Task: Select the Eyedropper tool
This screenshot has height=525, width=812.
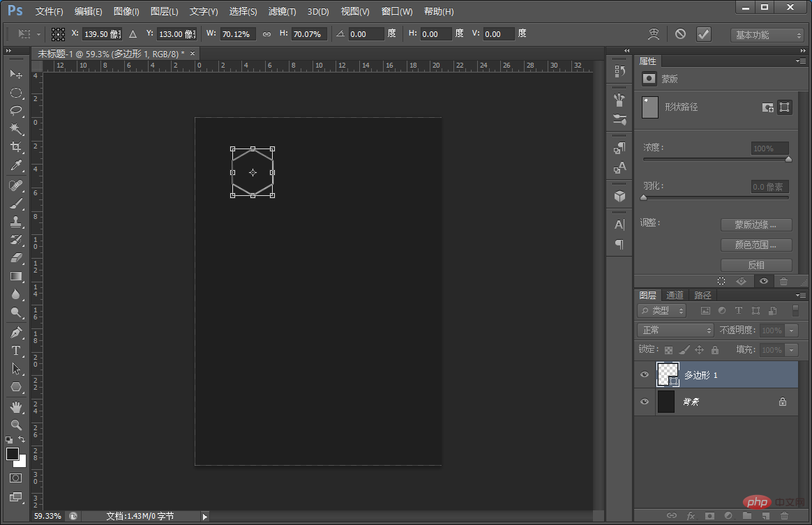Action: tap(16, 165)
